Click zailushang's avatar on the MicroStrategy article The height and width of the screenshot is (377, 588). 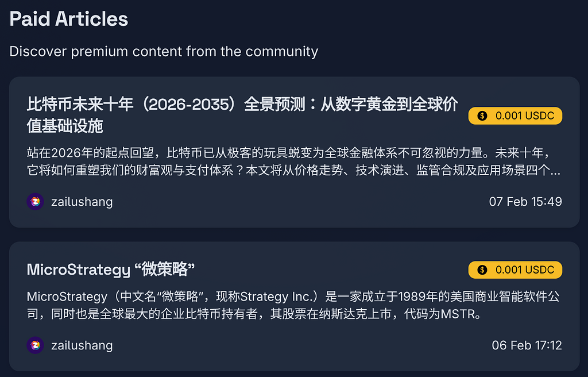coord(35,345)
